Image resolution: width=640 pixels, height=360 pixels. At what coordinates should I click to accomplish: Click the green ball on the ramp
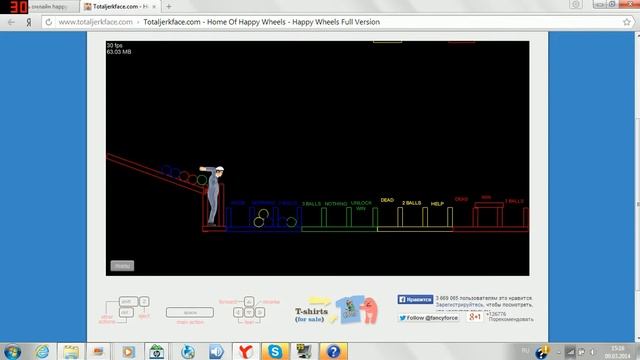pyautogui.click(x=202, y=179)
